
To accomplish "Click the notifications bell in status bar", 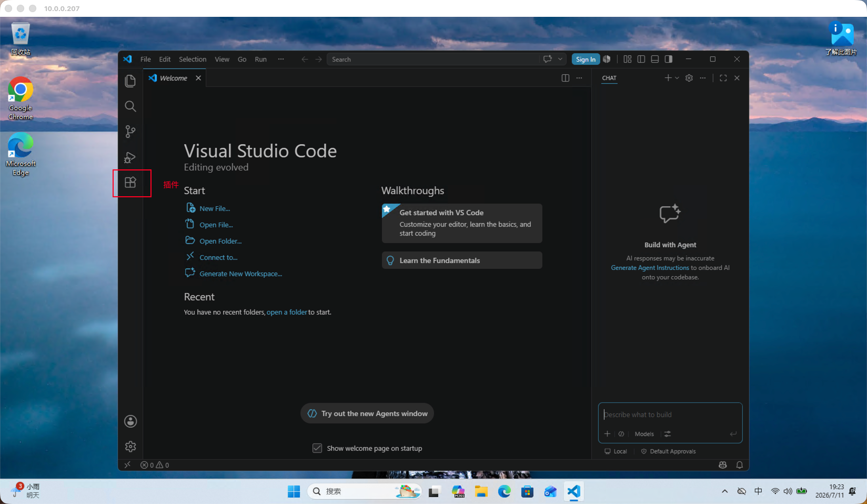I will point(740,465).
